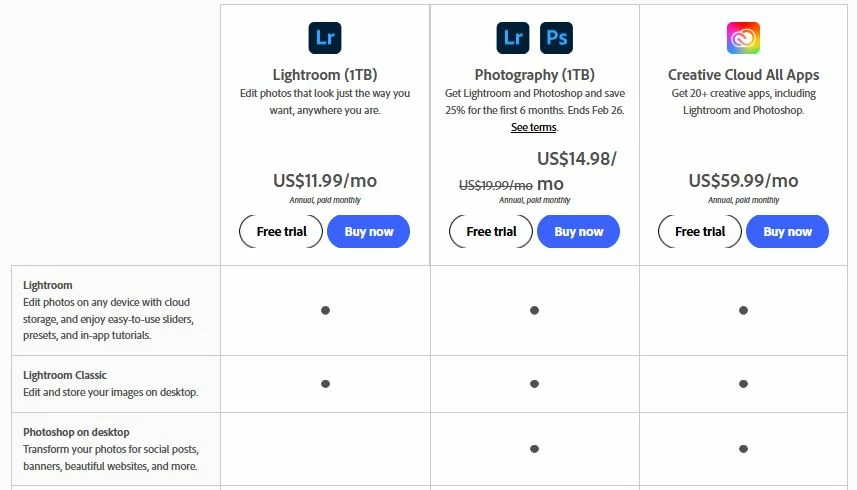Click the Photography (1TB) plan title

pos(535,75)
